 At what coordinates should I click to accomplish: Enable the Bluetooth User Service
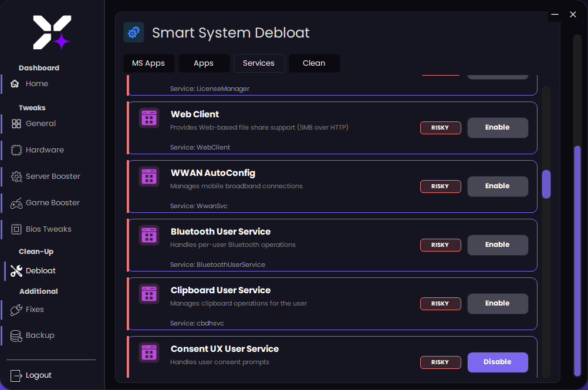(497, 245)
